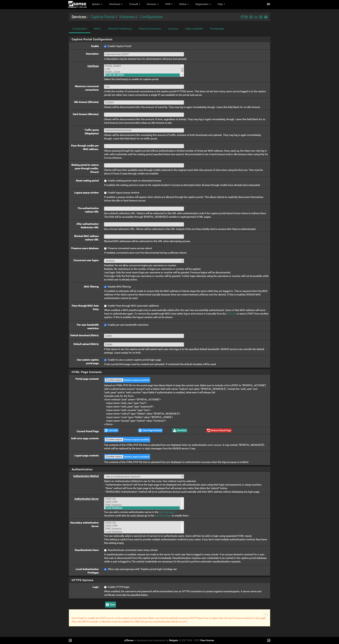Enable Pass-through MAC automatic additions
Screen dimensions: 339x644
pyautogui.click(x=105, y=306)
